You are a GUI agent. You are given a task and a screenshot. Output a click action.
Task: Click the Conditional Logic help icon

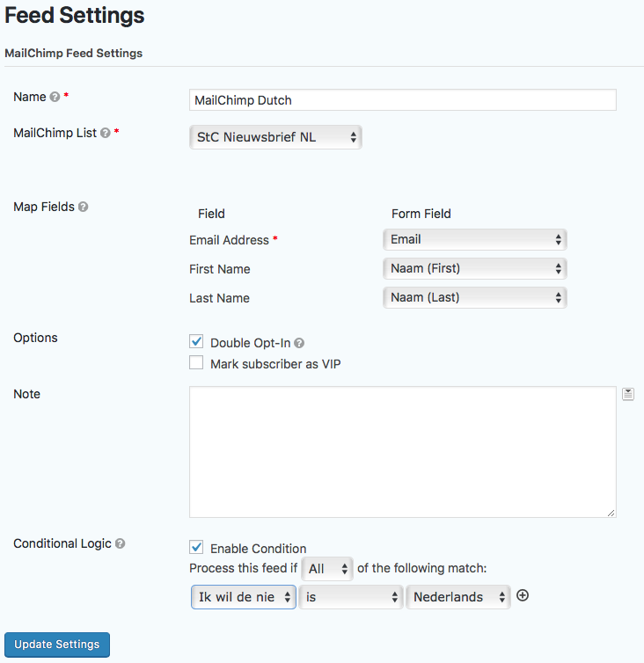coord(121,544)
